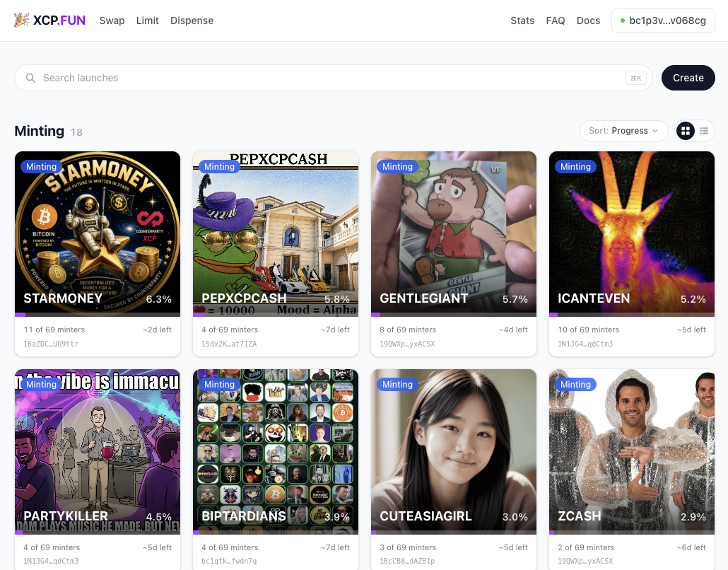The image size is (728, 570).
Task: Open the Docs link
Action: pos(588,21)
